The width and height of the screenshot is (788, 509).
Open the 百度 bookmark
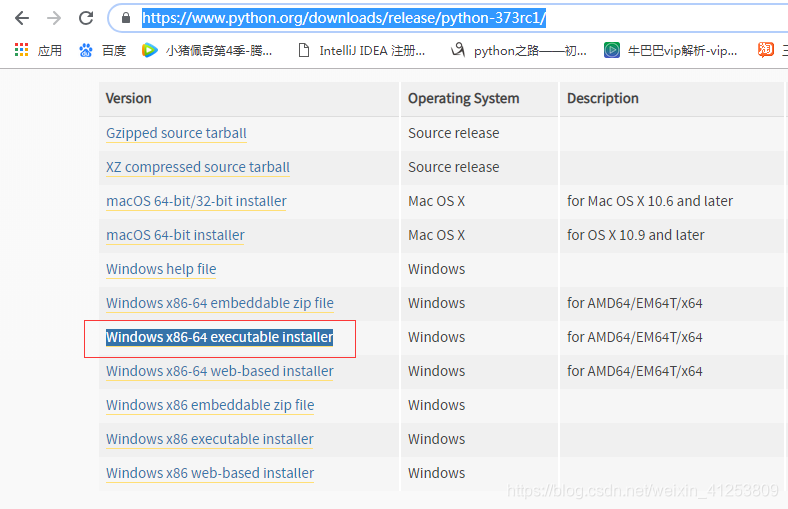click(x=114, y=51)
